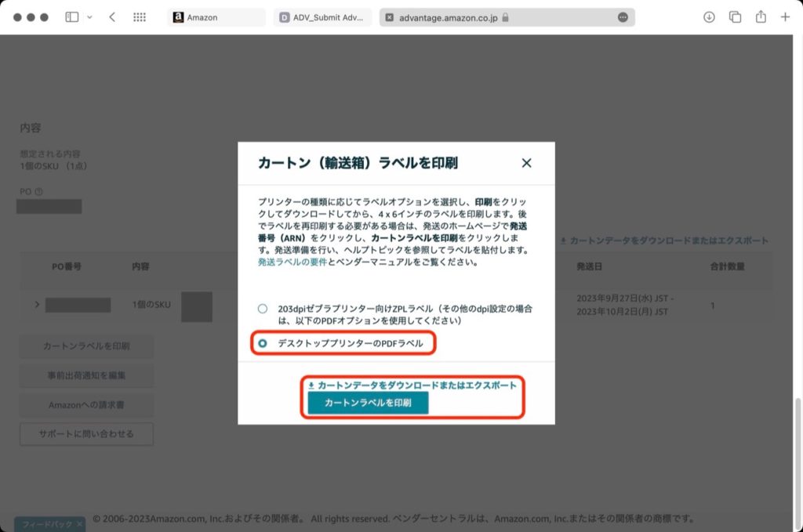
Task: Select the desktop printer PDF label option
Action: (263, 343)
